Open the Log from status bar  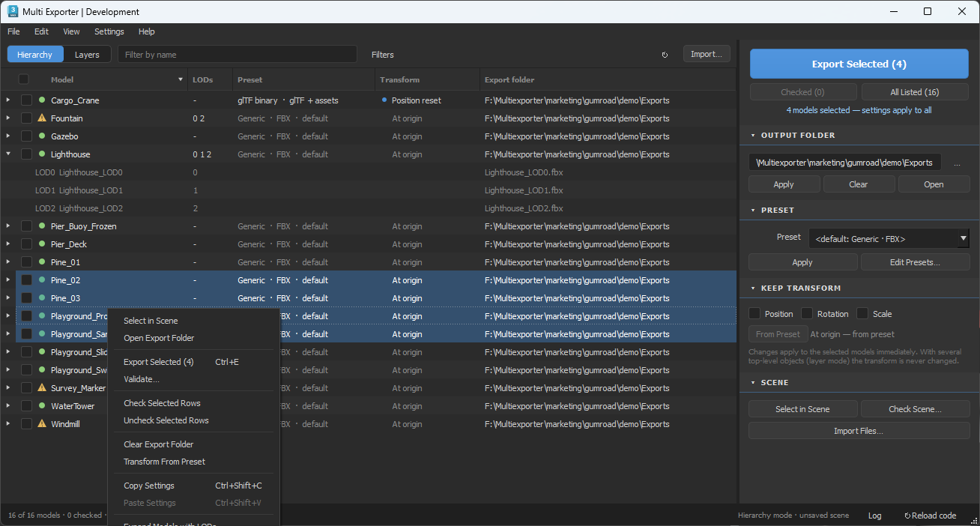tap(874, 516)
